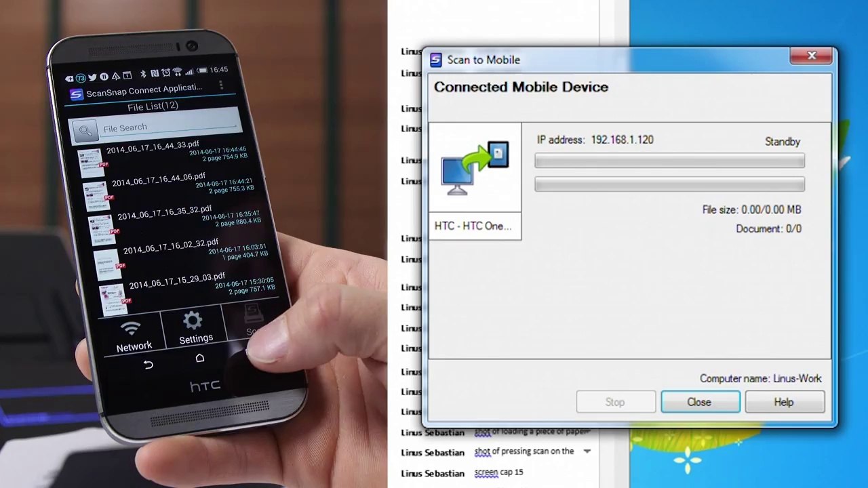This screenshot has width=868, height=488.
Task: Click the Scan to Mobile window title text
Action: [x=484, y=60]
